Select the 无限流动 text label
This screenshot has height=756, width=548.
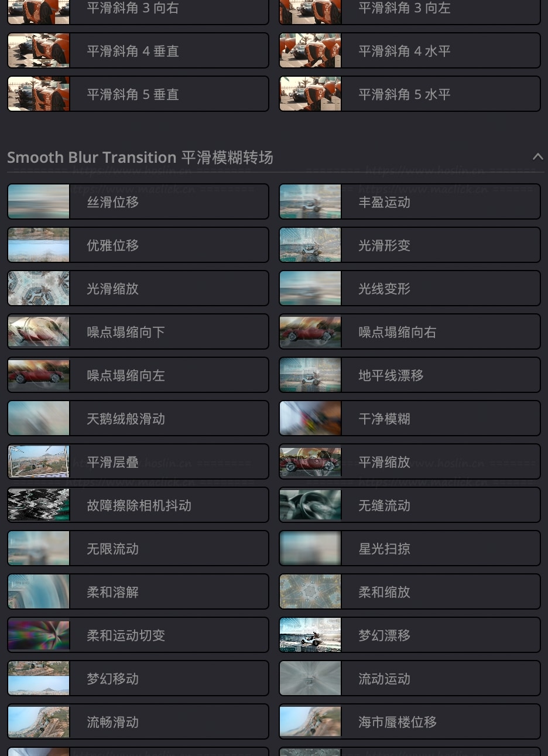pos(113,549)
